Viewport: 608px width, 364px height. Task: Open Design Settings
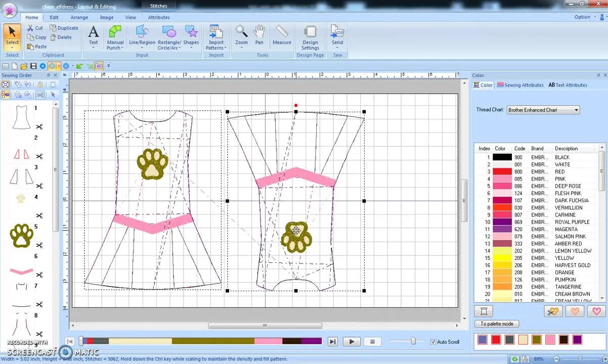click(x=310, y=38)
